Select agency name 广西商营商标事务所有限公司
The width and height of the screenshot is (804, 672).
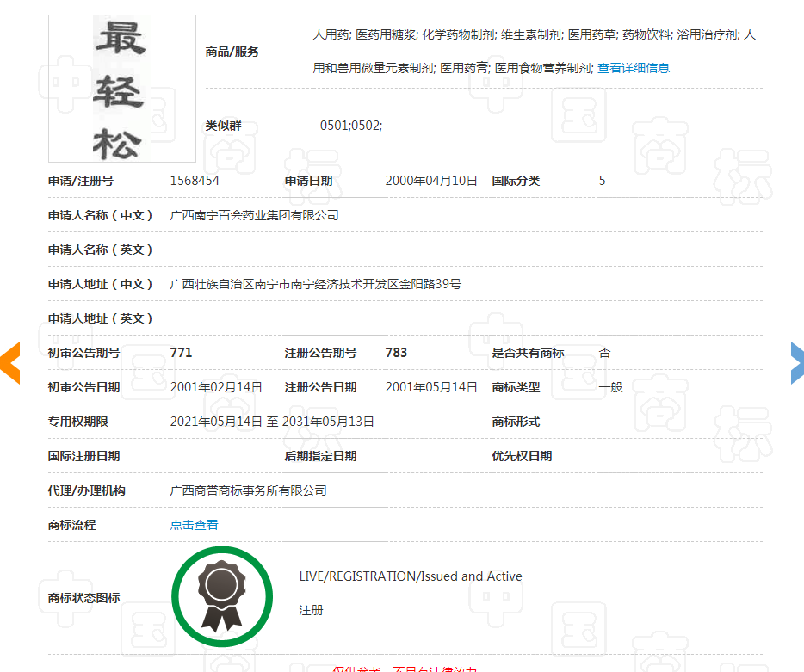tap(248, 490)
